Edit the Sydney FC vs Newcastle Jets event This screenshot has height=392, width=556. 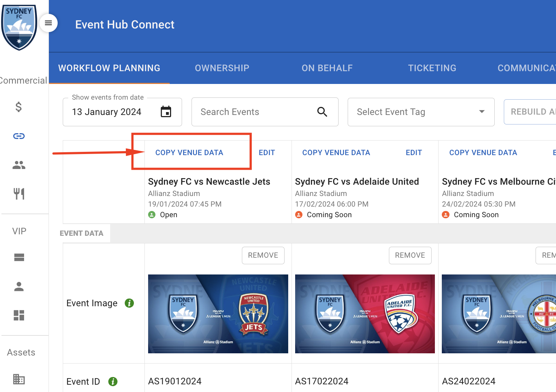(x=267, y=153)
